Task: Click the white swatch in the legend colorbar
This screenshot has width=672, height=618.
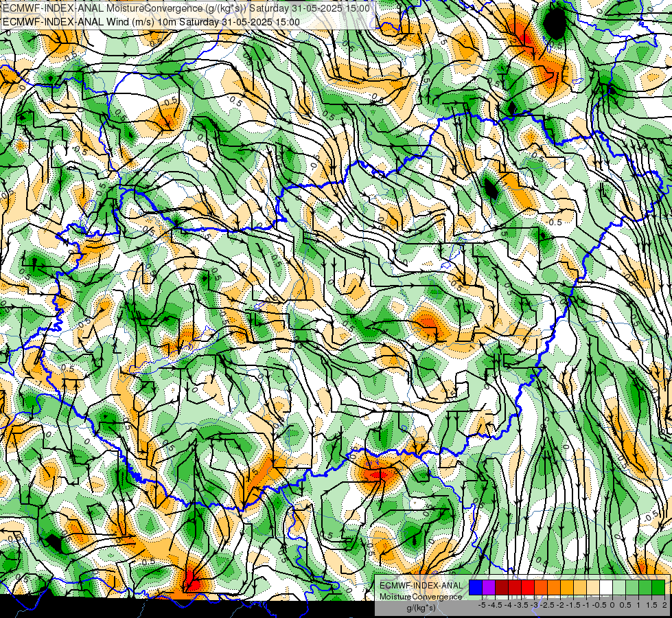Action: coord(606,587)
